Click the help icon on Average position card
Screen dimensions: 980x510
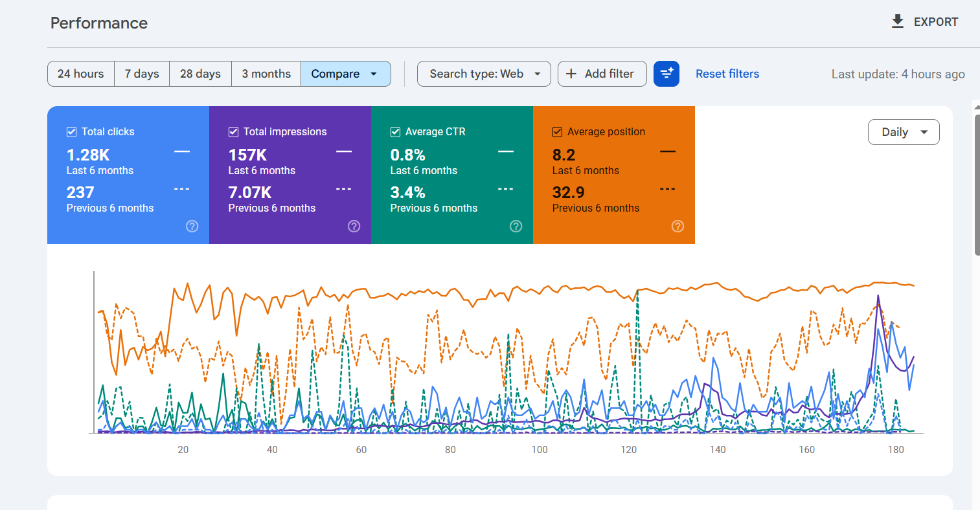coord(678,227)
